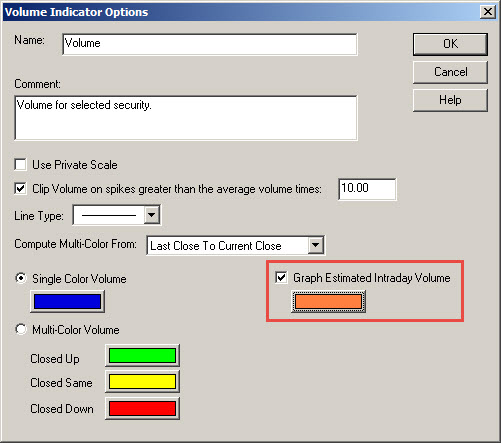Image resolution: width=501 pixels, height=443 pixels.
Task: Uncheck Clip Volume on spikes checkbox
Action: [x=20, y=189]
